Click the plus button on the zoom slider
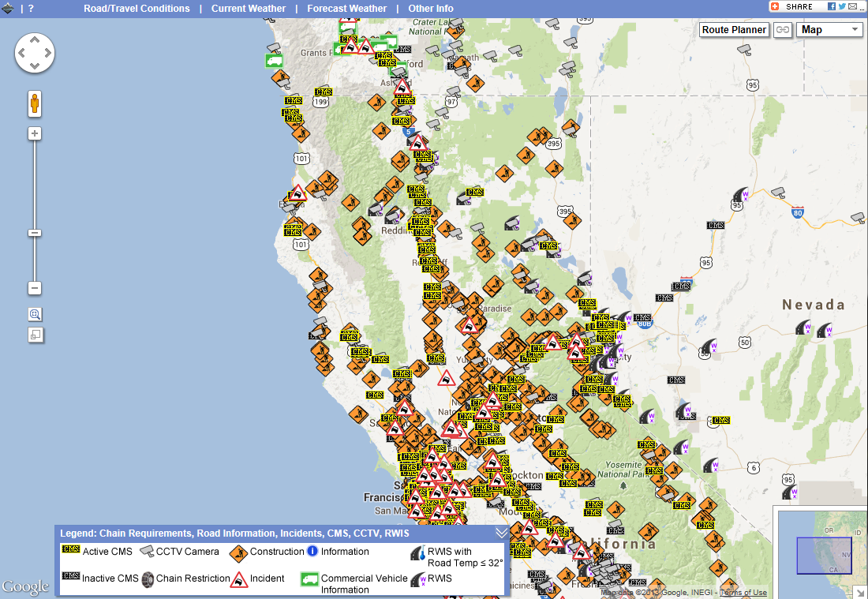The height and width of the screenshot is (599, 868). (x=34, y=133)
